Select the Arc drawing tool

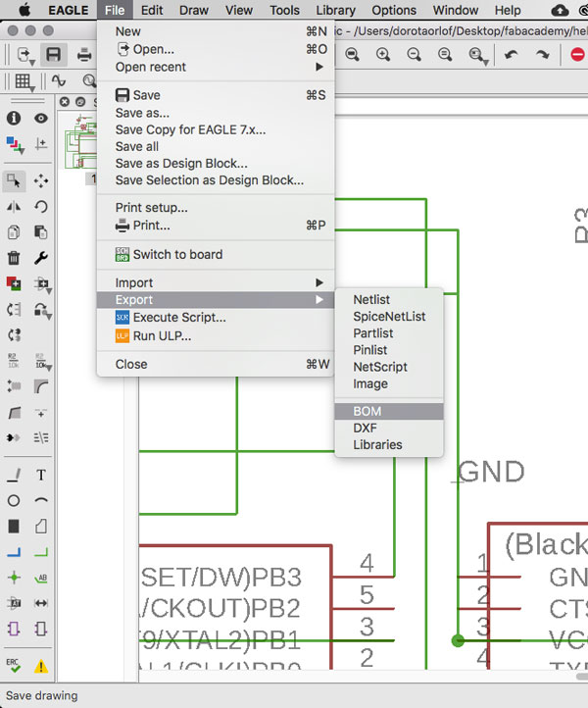click(x=41, y=500)
